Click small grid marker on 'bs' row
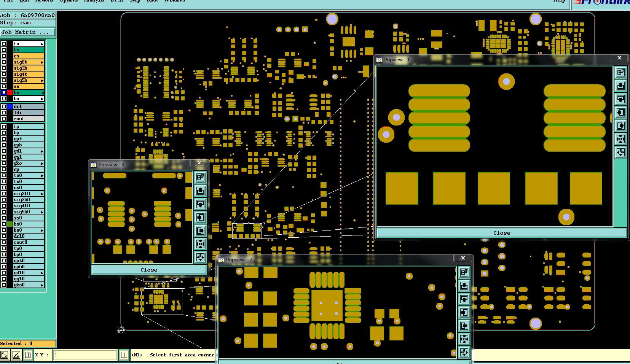The width and height of the screenshot is (630, 364). [x=43, y=92]
